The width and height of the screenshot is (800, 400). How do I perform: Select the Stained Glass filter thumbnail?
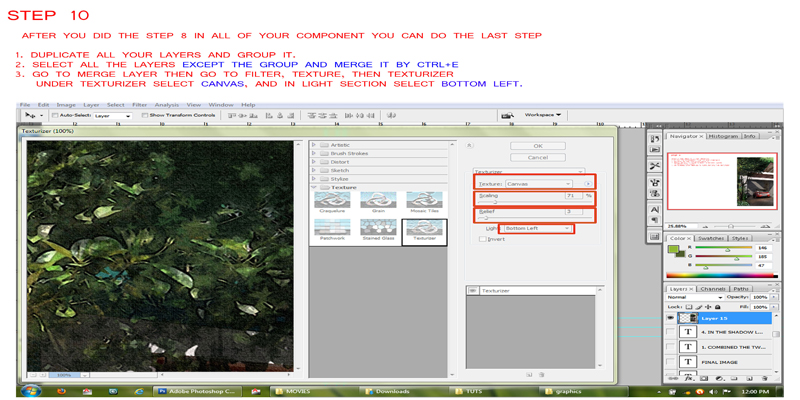pyautogui.click(x=378, y=230)
